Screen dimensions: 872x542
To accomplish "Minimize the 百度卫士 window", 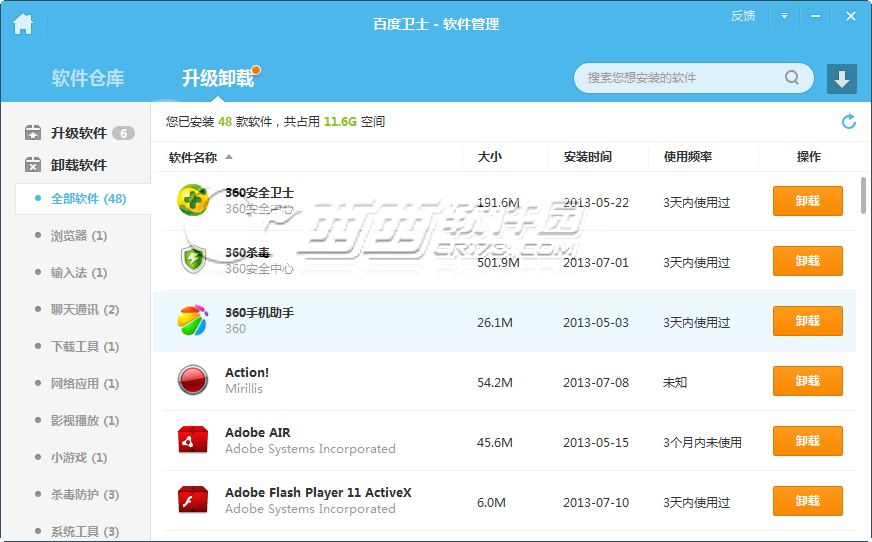I will tap(815, 16).
